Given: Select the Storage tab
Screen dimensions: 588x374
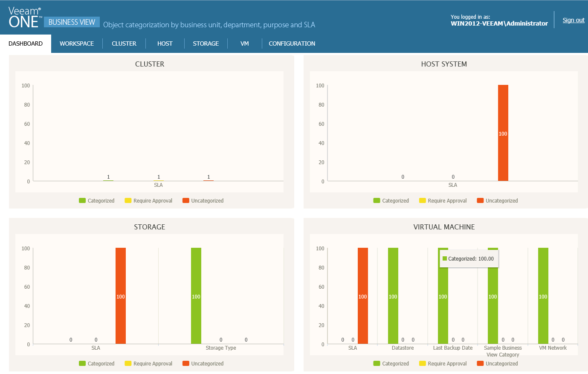Looking at the screenshot, I should pos(206,43).
